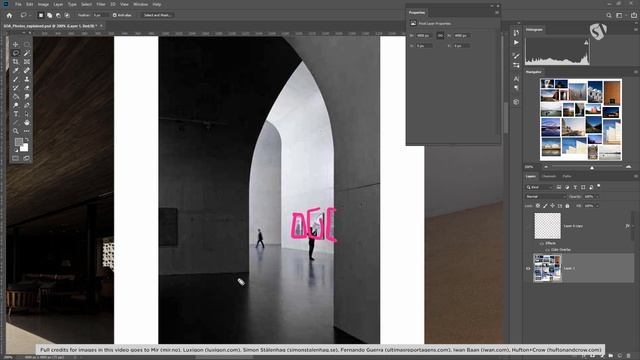Toggle lock transparent pixels
640x360 pixels.
pyautogui.click(x=538, y=206)
